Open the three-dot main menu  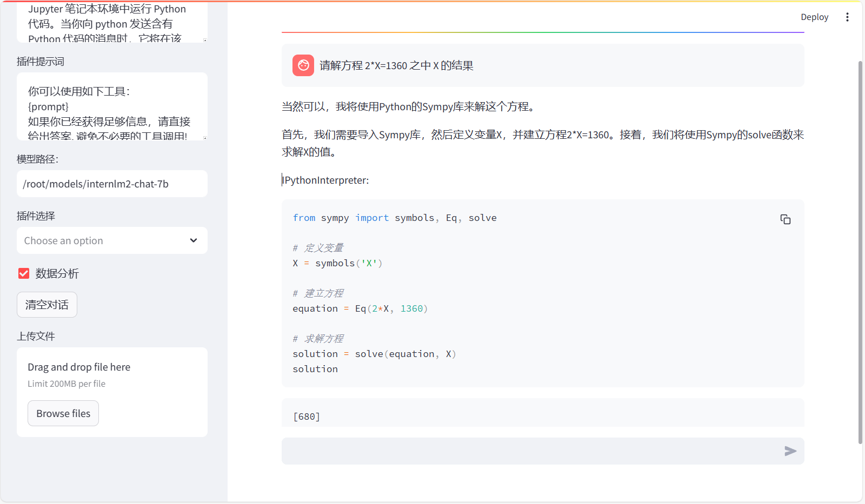pyautogui.click(x=847, y=17)
